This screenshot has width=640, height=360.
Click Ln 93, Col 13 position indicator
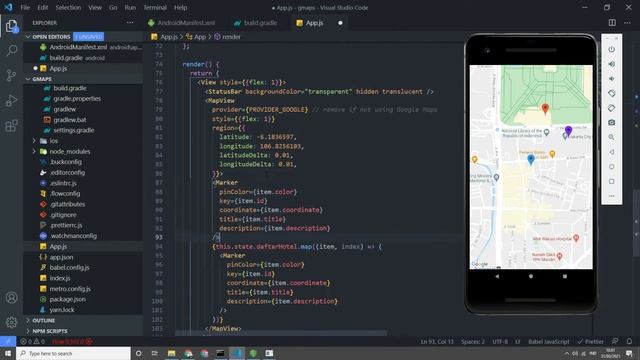437,342
